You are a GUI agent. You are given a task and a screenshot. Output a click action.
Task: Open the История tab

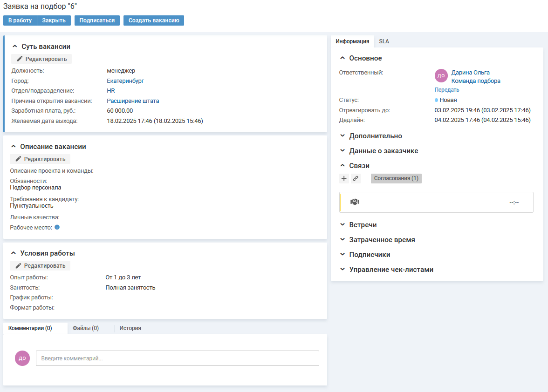(x=130, y=328)
